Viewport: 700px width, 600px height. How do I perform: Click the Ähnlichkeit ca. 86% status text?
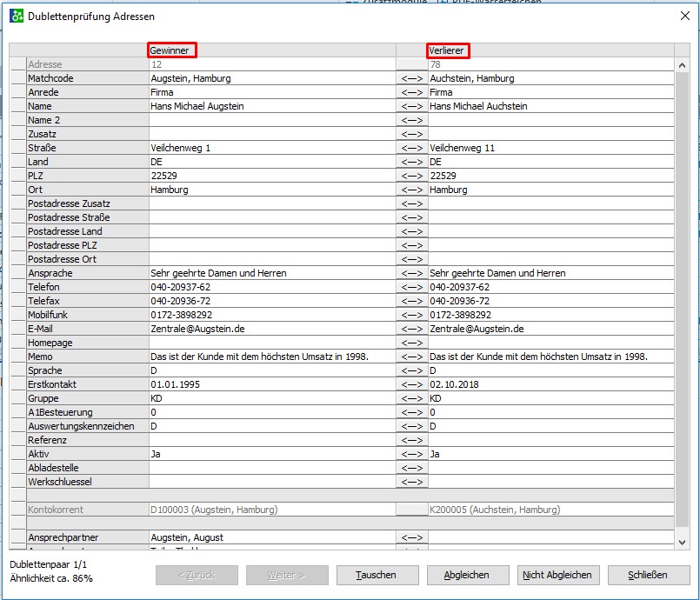(51, 578)
